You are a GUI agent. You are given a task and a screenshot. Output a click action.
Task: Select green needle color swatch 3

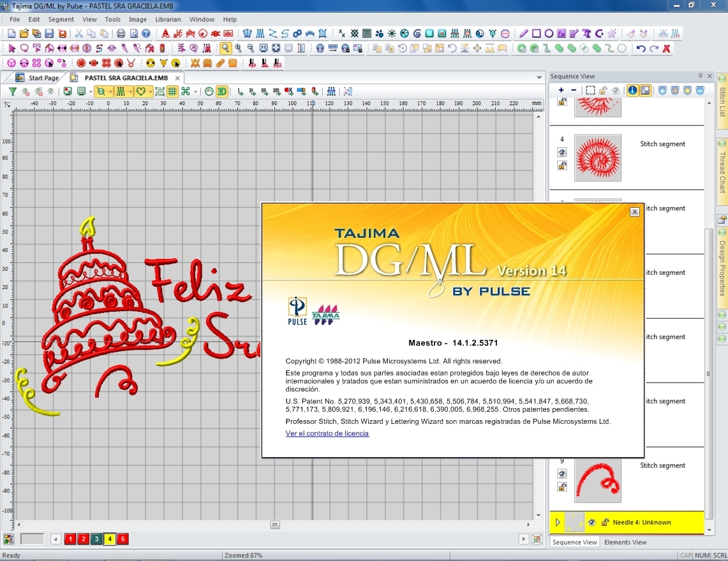pyautogui.click(x=96, y=539)
